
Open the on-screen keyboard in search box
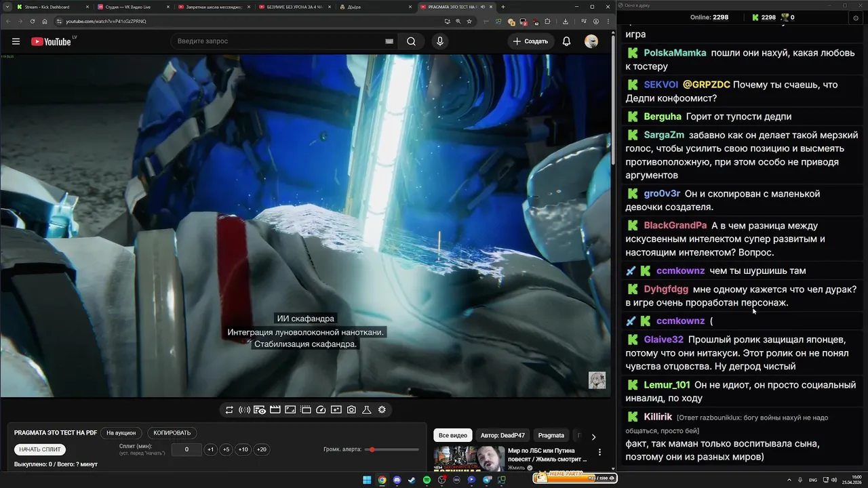coord(389,41)
